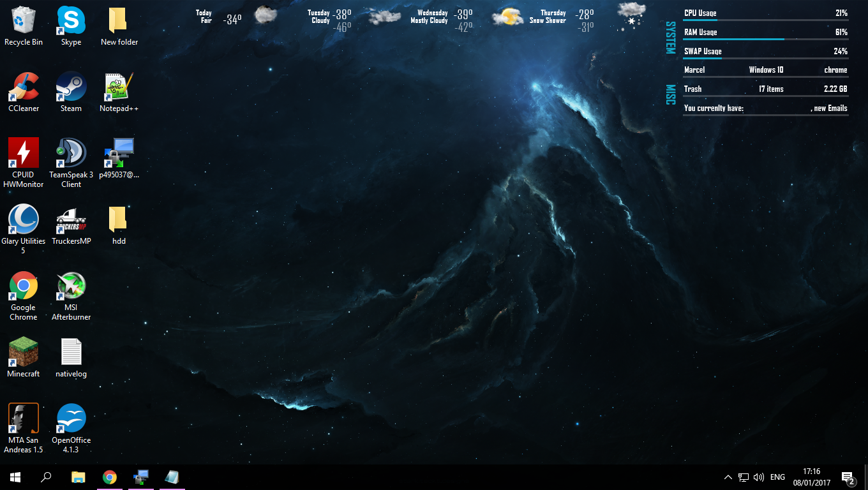
Task: Launch TruckersMP from the desktop
Action: coord(71,225)
